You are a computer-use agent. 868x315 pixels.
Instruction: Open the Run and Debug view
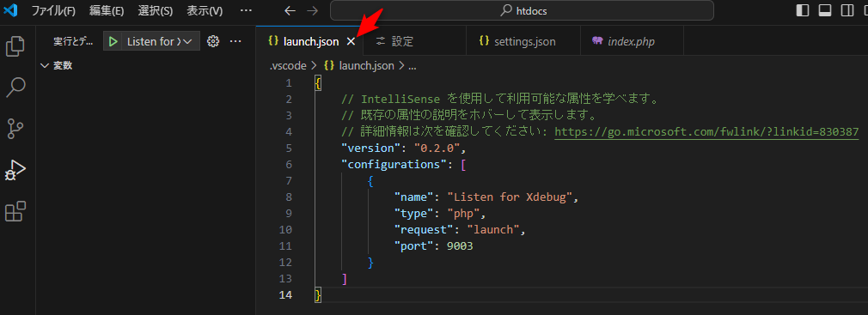click(x=15, y=170)
